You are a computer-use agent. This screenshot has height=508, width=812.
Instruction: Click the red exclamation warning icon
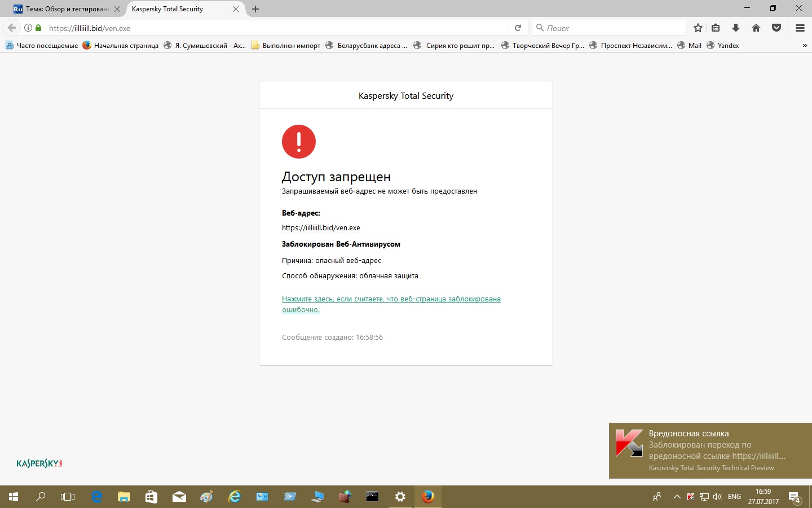point(299,142)
